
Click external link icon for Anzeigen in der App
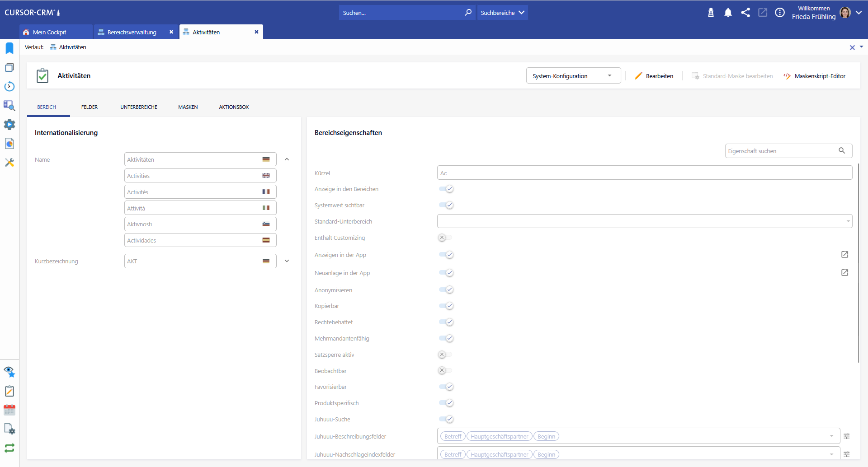(x=844, y=255)
